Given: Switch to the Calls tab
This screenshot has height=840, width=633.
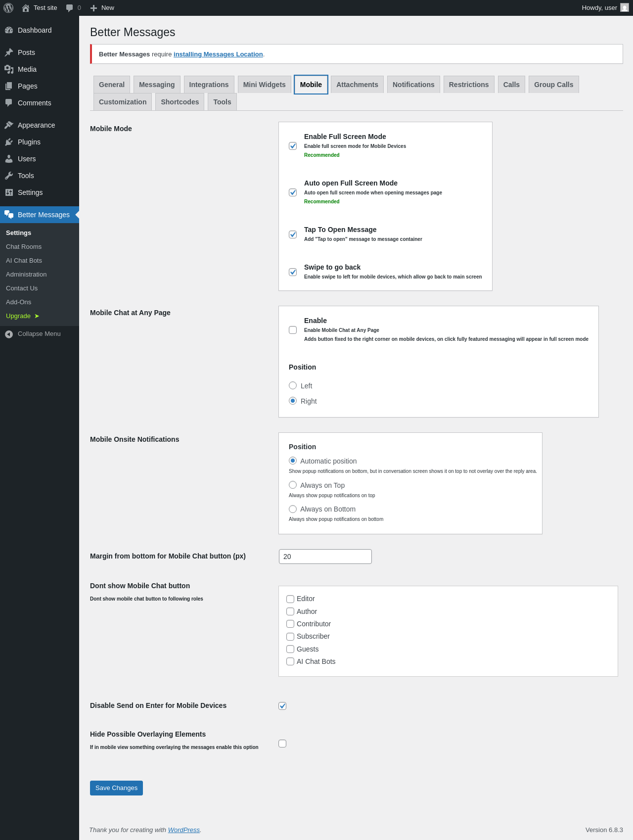Looking at the screenshot, I should pos(511,85).
